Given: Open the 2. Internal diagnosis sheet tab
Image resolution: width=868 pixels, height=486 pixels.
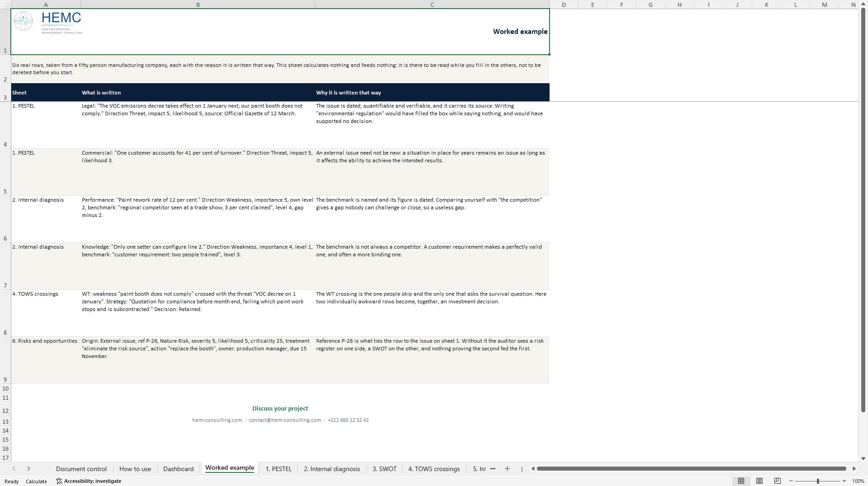Looking at the screenshot, I should pos(332,469).
